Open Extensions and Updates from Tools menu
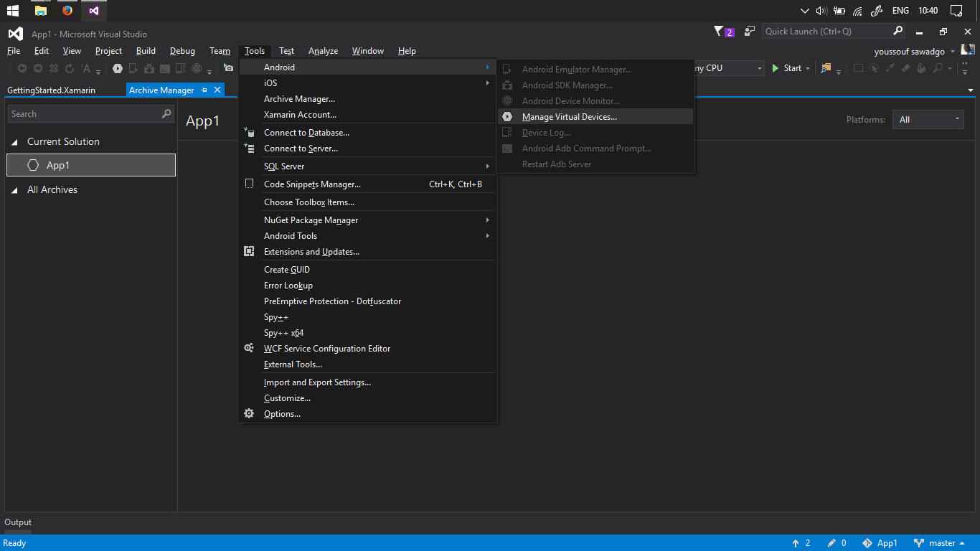 point(368,252)
